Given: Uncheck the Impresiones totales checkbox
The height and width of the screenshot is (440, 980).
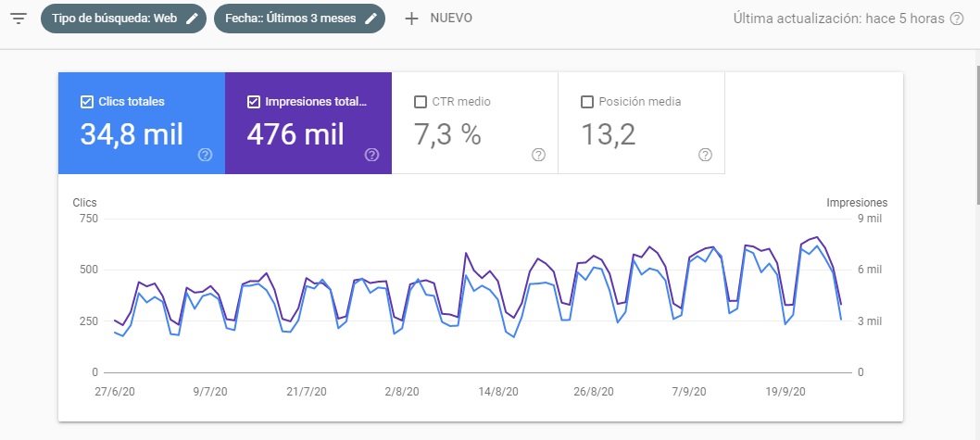Looking at the screenshot, I should 253,101.
